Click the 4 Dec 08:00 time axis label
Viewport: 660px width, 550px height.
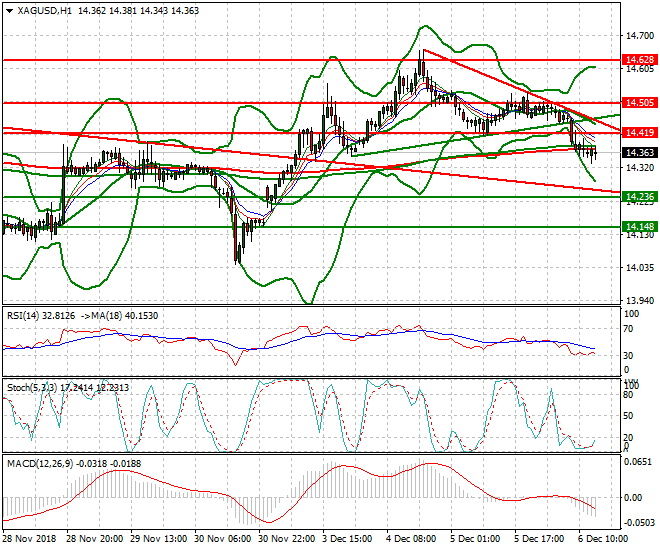pos(411,539)
